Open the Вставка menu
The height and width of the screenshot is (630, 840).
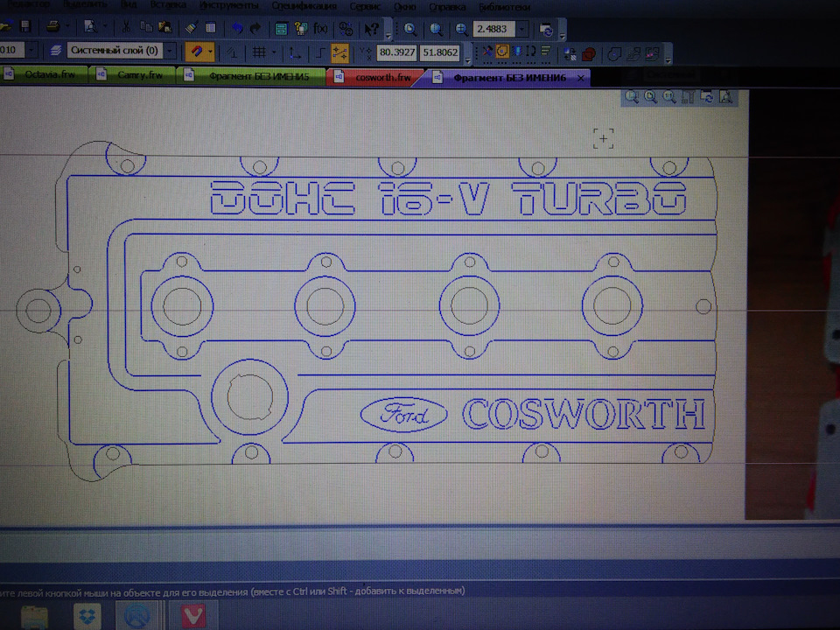coord(168,5)
